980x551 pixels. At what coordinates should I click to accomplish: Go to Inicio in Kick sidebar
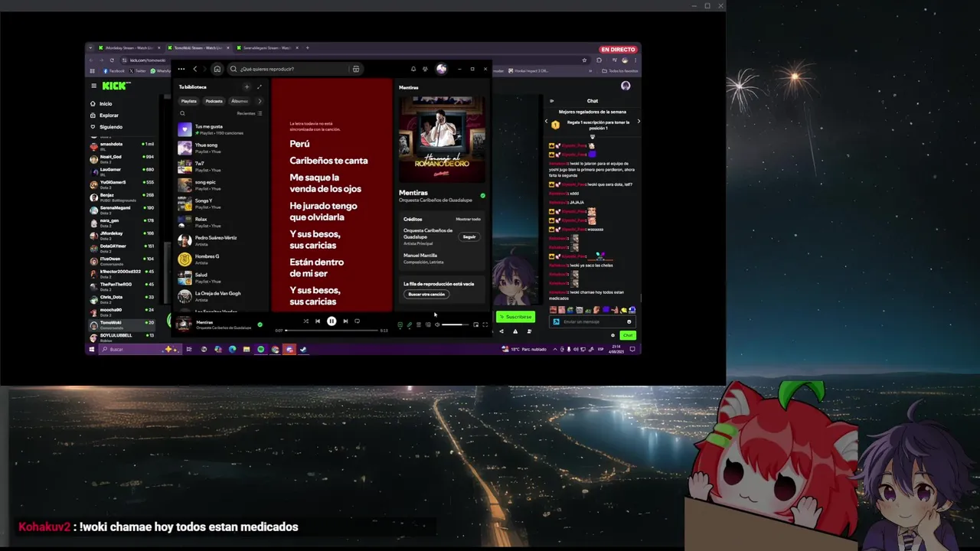[x=102, y=103]
